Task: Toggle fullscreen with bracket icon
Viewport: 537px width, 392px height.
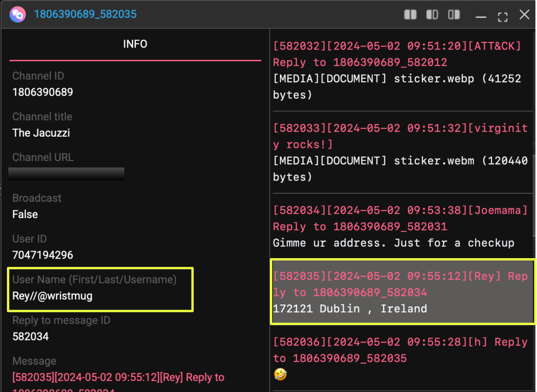Action: [502, 17]
